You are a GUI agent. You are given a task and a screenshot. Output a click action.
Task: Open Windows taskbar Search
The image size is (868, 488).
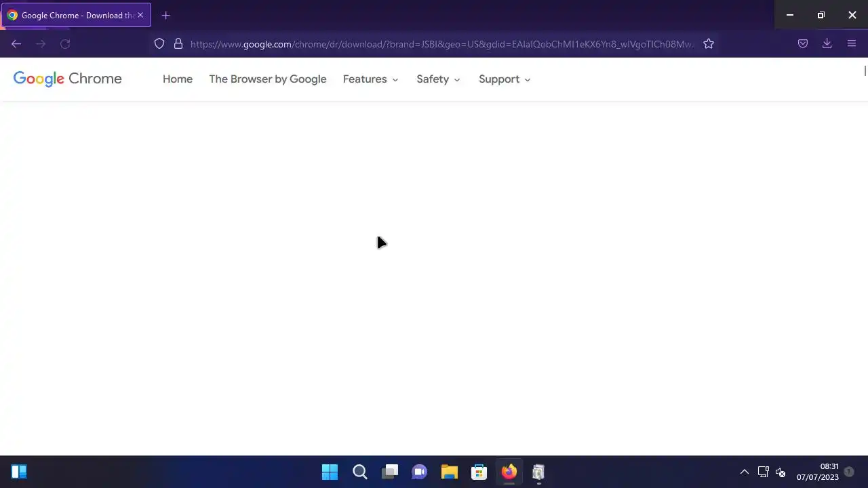click(x=360, y=472)
